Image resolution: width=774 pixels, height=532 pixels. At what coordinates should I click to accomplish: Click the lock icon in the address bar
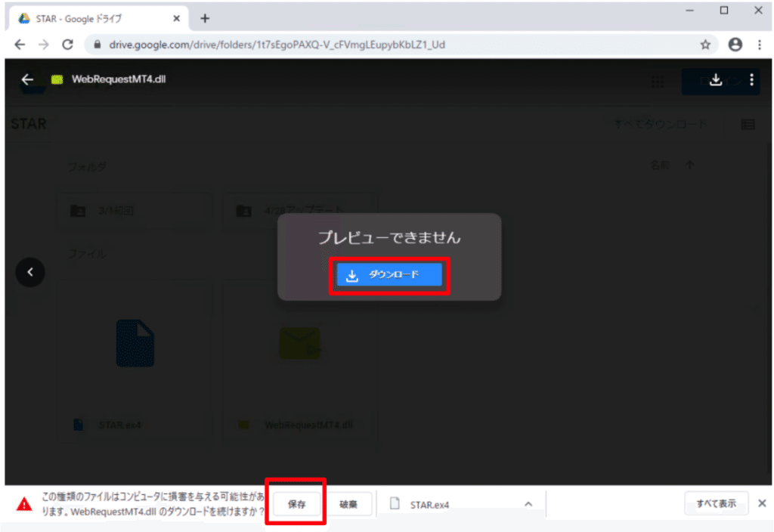click(x=98, y=45)
